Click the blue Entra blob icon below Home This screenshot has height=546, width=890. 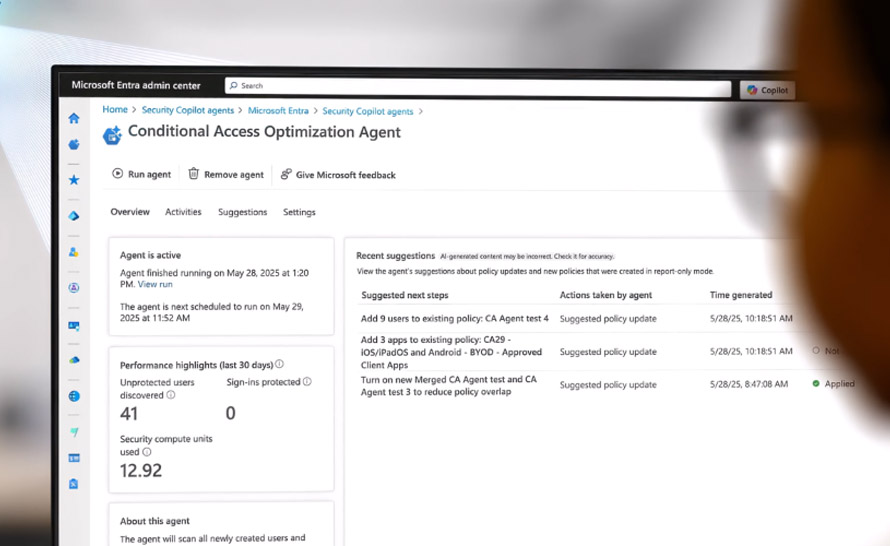[x=74, y=145]
